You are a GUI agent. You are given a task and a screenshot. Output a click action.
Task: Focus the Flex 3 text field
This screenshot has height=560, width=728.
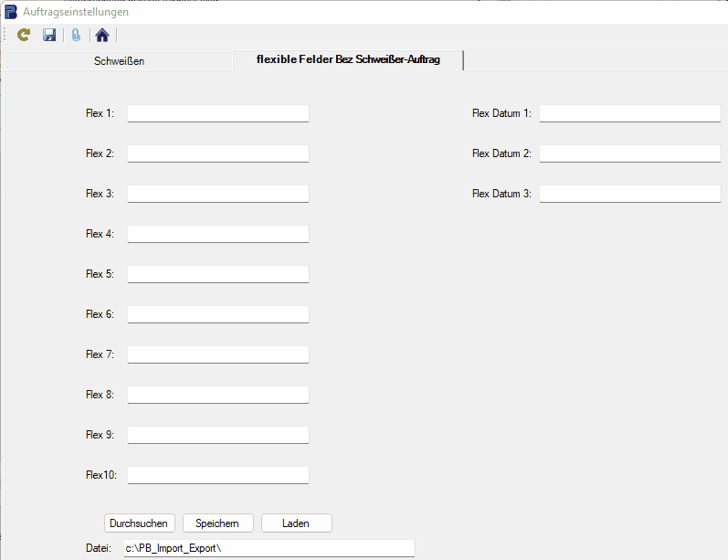pyautogui.click(x=217, y=194)
